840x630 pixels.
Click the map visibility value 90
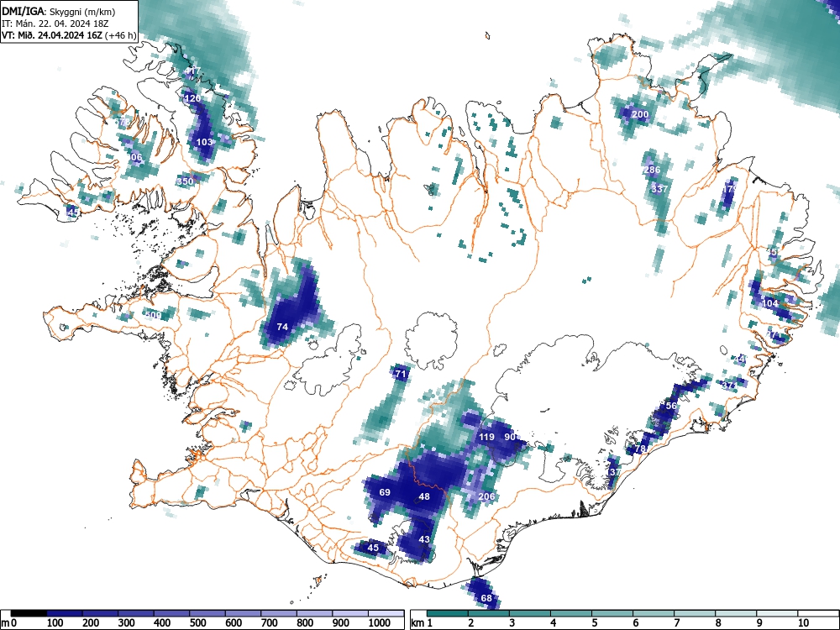click(x=510, y=437)
